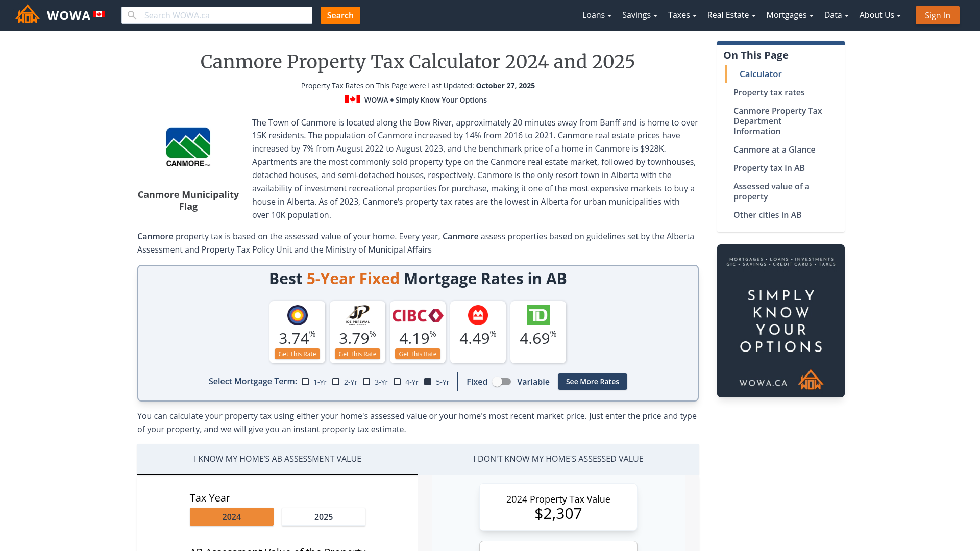Select the BMO red lender logo
The image size is (980, 551).
pyautogui.click(x=478, y=315)
